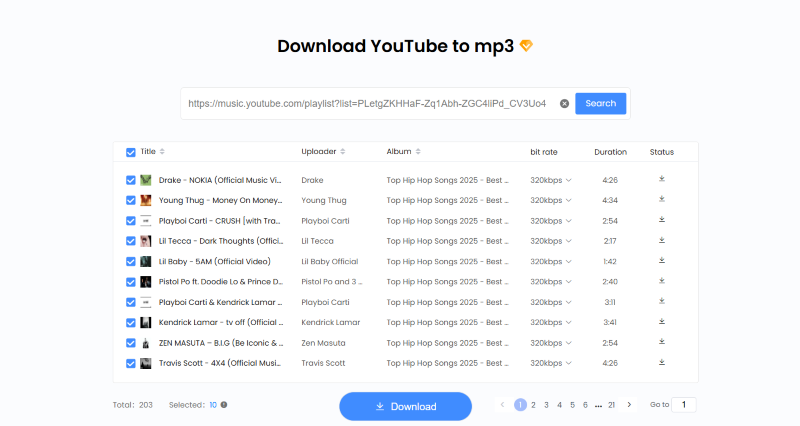Viewport: 800px width, 426px height.
Task: Open bit rate dropdown for Pistol Po row
Action: [x=551, y=282]
